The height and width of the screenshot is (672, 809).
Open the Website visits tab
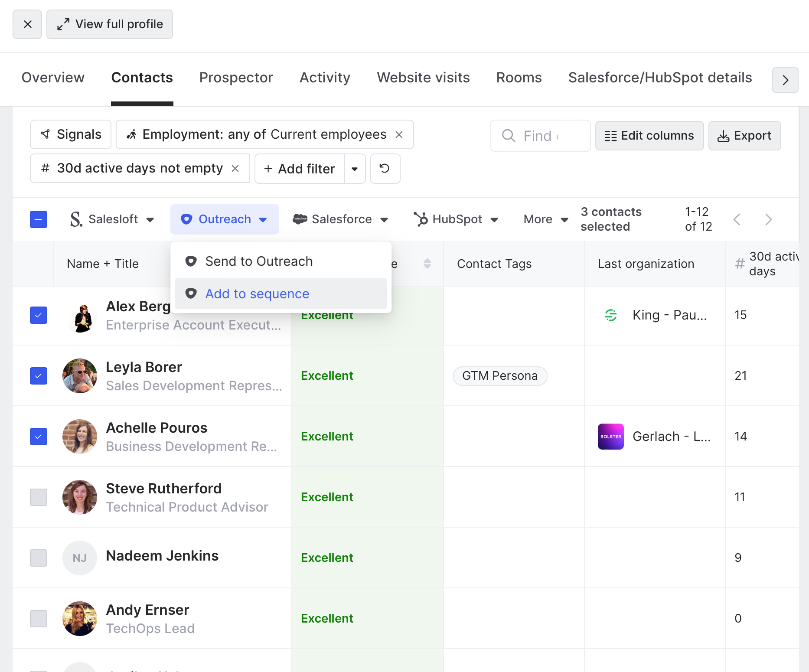[423, 78]
